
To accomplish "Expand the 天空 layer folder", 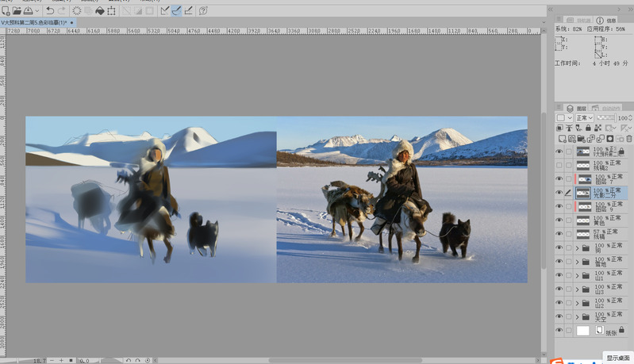I will tap(578, 316).
